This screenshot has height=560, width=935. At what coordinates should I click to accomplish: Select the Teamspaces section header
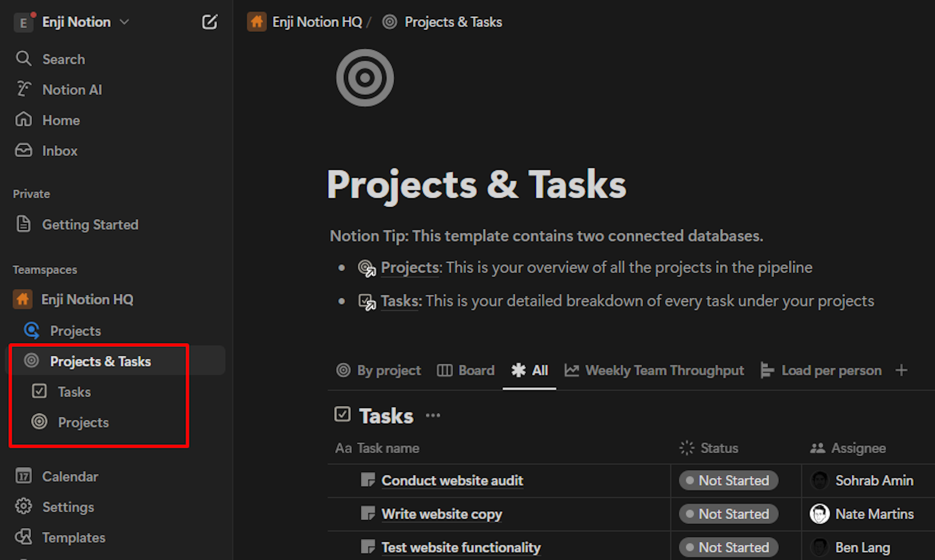pyautogui.click(x=45, y=270)
